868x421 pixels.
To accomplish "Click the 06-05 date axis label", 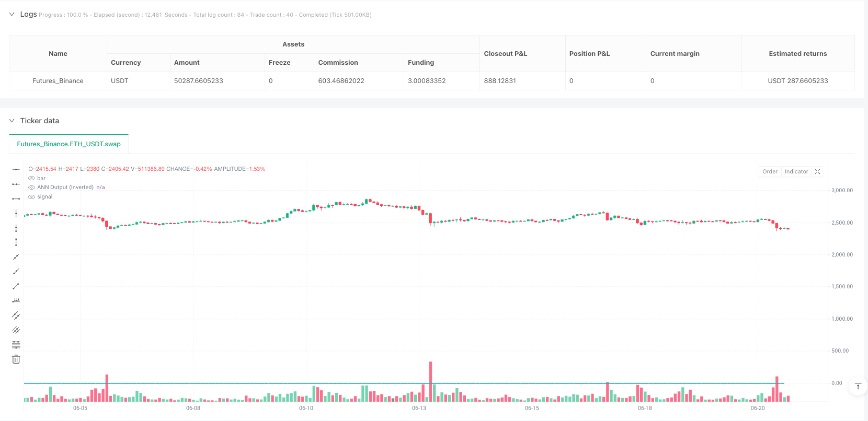I will (80, 408).
